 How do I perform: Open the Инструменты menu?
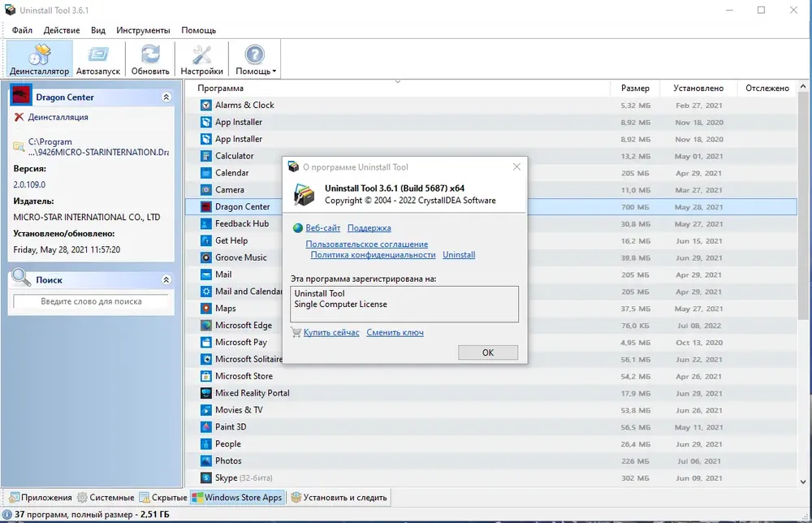coord(143,30)
